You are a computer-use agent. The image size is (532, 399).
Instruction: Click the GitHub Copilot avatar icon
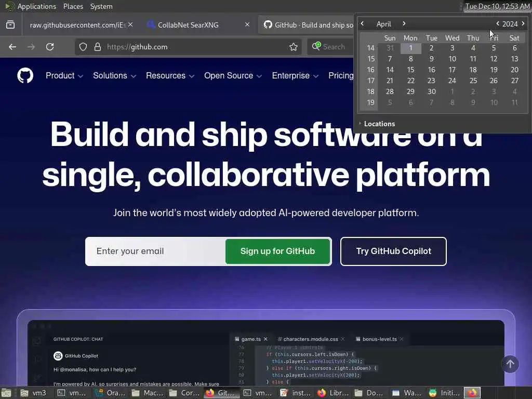pos(58,355)
